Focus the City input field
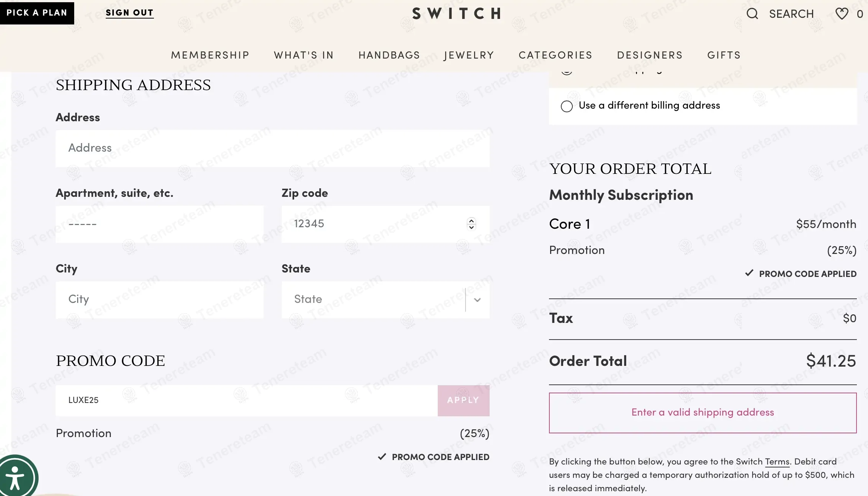868x496 pixels. click(160, 300)
